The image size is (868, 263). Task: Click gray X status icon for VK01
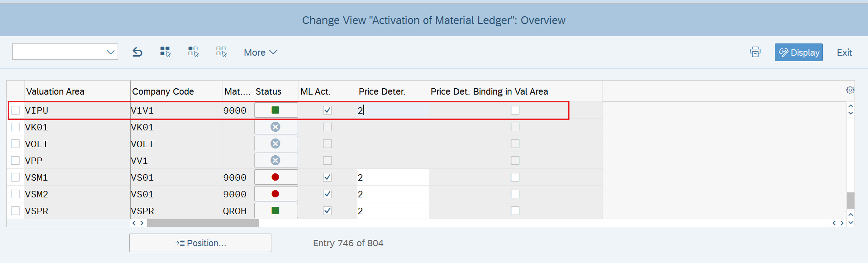point(275,127)
